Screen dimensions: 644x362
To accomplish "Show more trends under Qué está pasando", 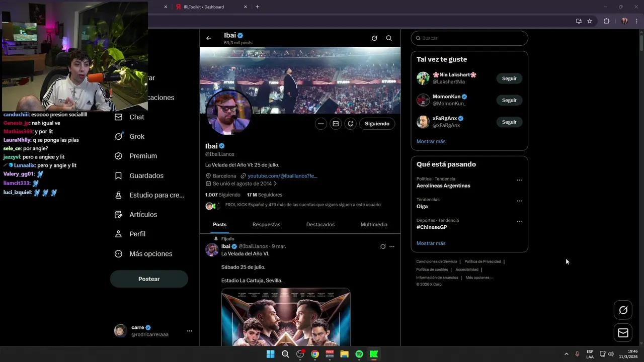I will [431, 243].
